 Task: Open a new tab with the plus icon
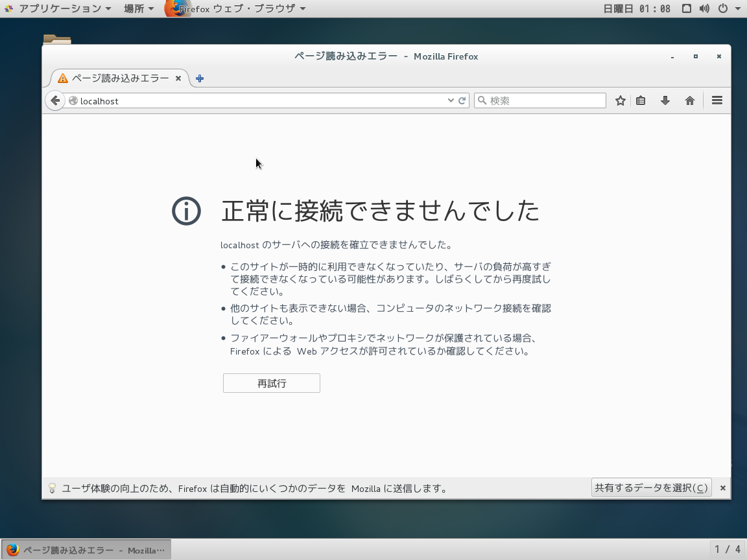[200, 78]
